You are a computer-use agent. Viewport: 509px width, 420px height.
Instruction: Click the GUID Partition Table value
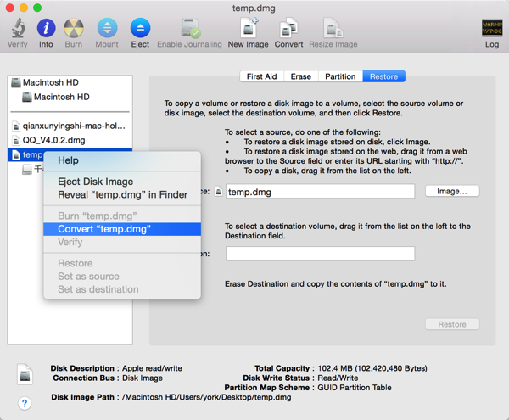[354, 388]
